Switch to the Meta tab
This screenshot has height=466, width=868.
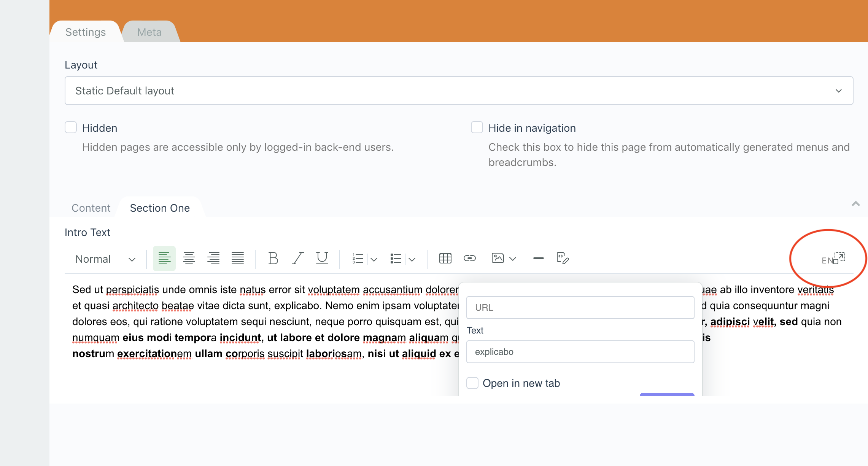(x=149, y=32)
